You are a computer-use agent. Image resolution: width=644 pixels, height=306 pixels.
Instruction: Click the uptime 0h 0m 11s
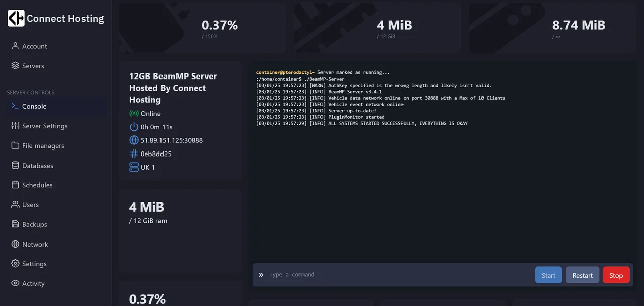coord(156,127)
